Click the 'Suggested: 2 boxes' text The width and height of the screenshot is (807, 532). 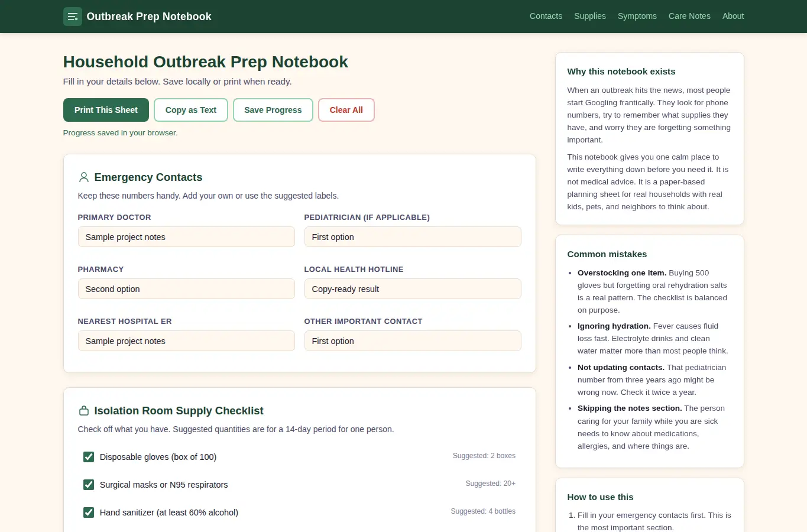484,456
